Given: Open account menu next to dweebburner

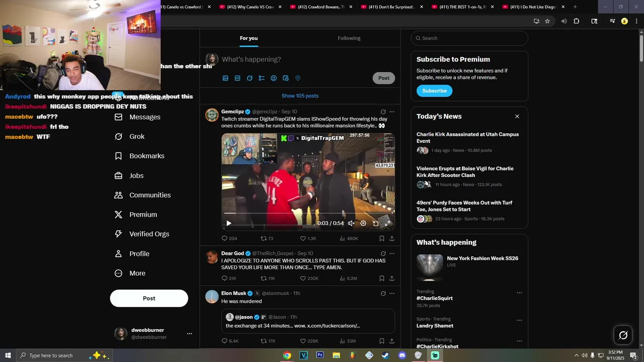Looking at the screenshot, I should [190, 333].
